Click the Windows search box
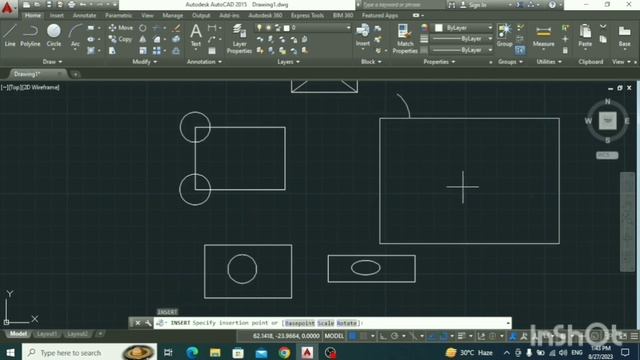The image size is (640, 360). [x=90, y=352]
